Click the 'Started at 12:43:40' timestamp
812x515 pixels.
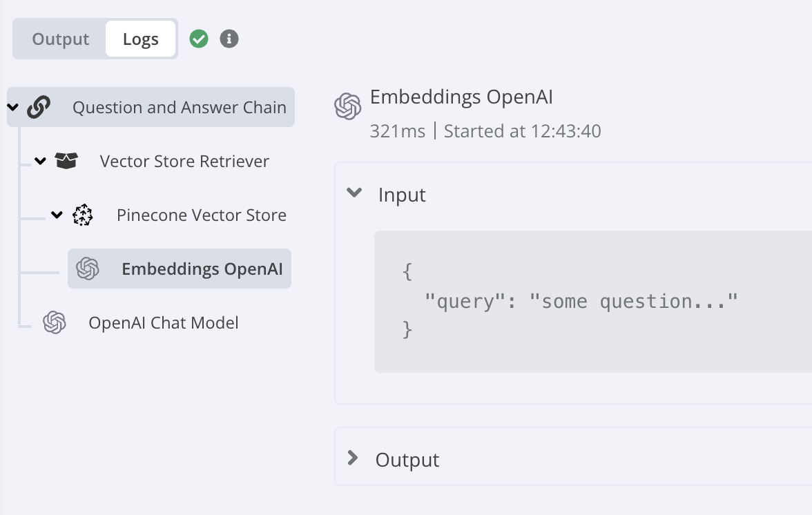(523, 131)
